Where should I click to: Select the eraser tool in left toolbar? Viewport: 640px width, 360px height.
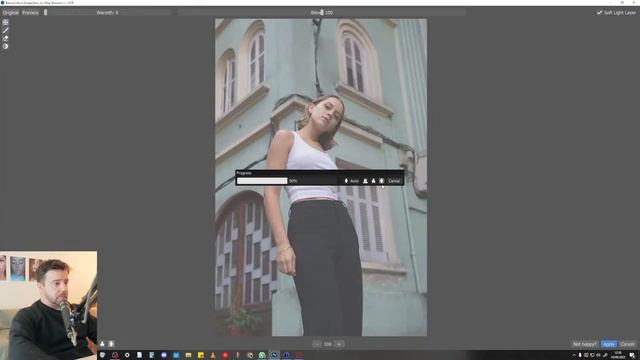[5, 38]
